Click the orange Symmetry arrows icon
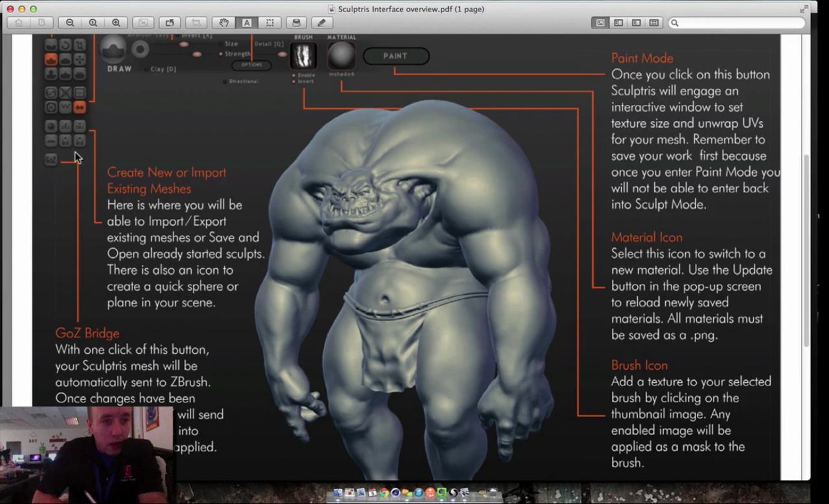The height and width of the screenshot is (504, 829). [79, 107]
